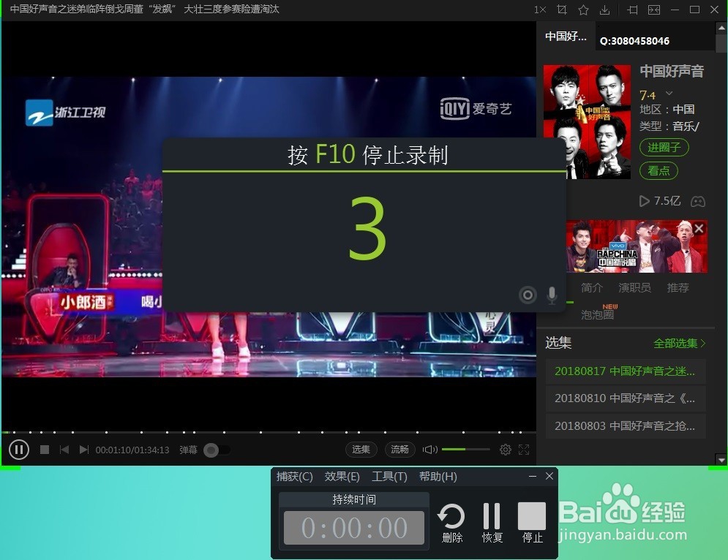
Task: Click sidebar scrollbar down arrow
Action: (x=721, y=460)
